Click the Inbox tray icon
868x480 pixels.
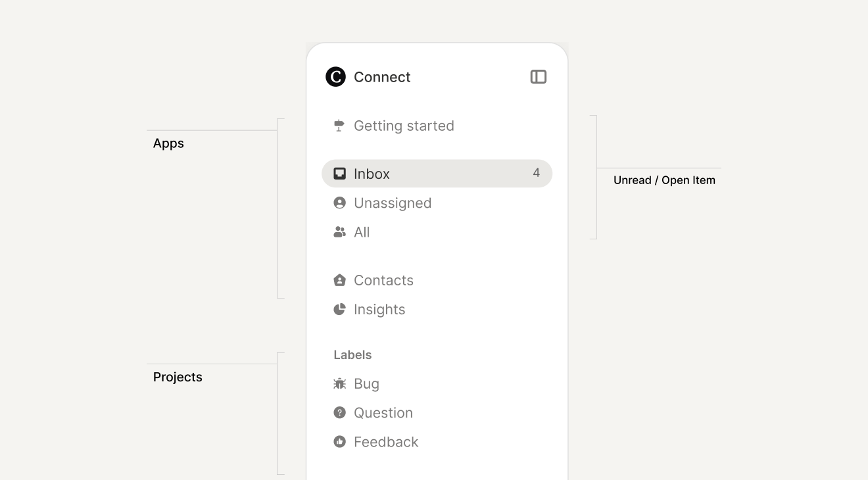(339, 174)
